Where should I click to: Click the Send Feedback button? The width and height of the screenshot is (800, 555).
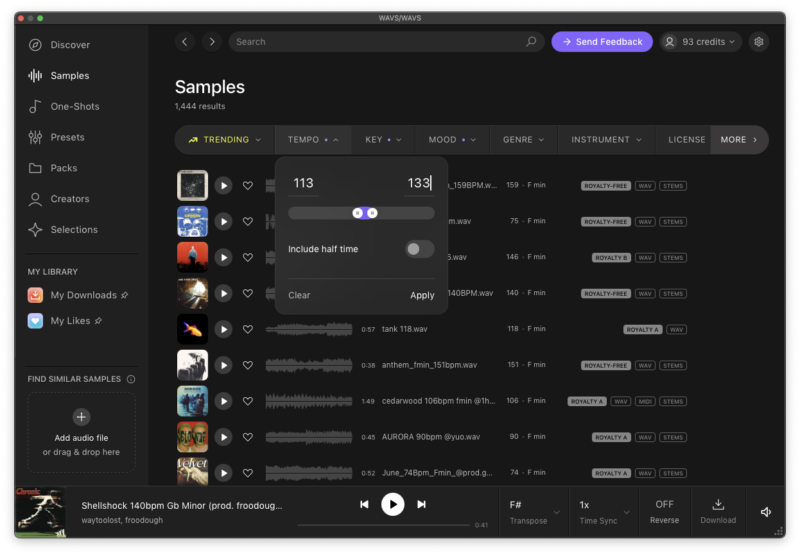(x=602, y=42)
